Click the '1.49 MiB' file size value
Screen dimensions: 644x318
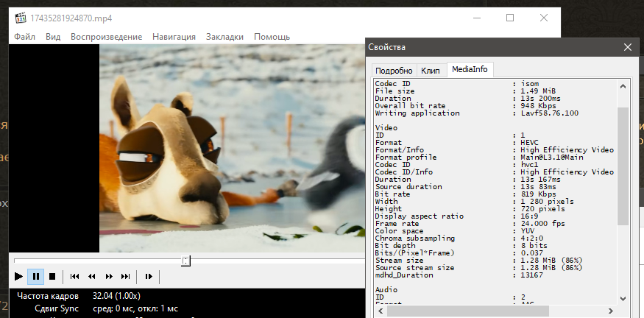tap(539, 91)
